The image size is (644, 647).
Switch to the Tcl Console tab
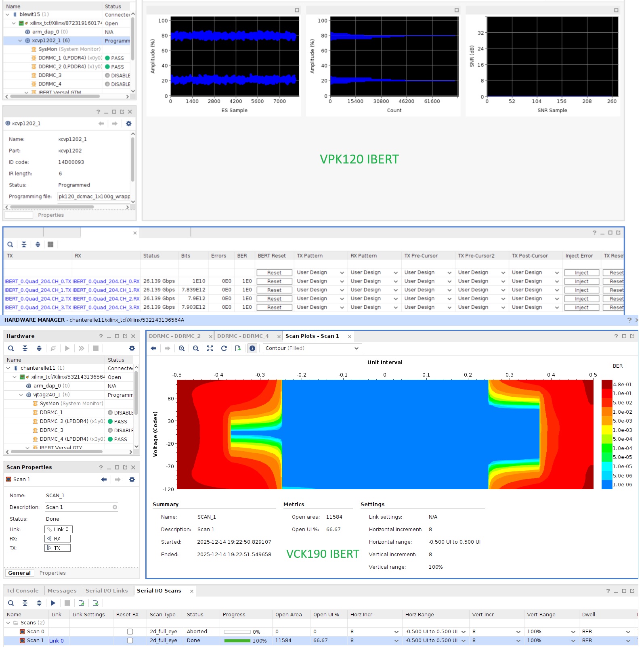[x=23, y=590]
